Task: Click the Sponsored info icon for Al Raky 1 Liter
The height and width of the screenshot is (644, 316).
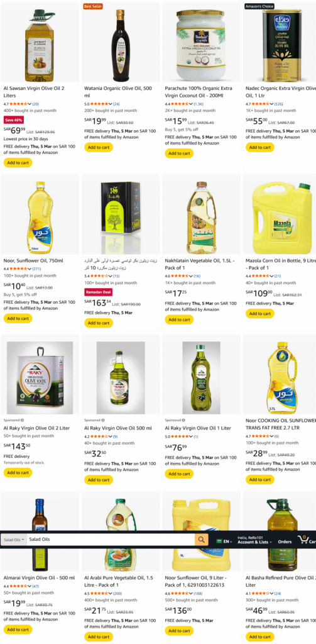Action: (x=183, y=420)
